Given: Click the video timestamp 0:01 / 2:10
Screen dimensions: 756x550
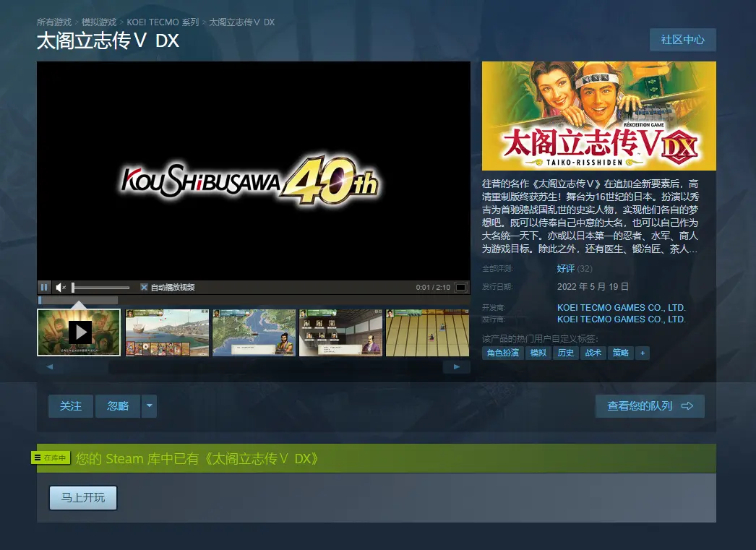Looking at the screenshot, I should (433, 288).
